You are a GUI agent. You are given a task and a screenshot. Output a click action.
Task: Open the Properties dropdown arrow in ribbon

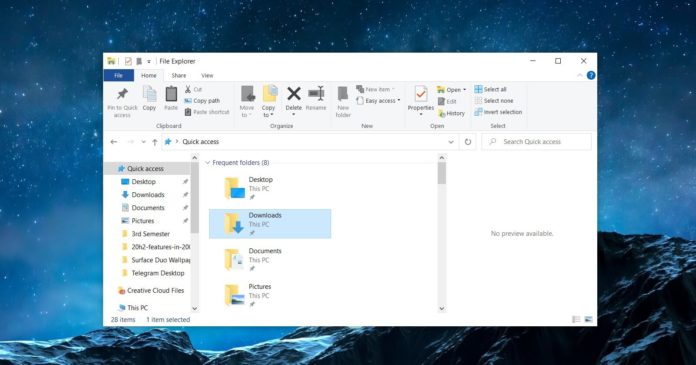[x=421, y=115]
